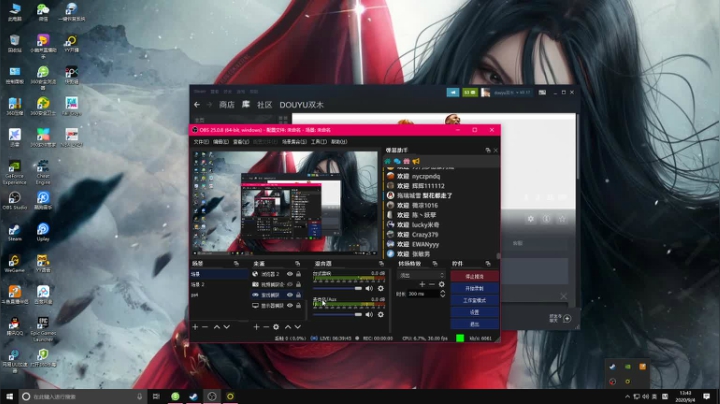This screenshot has width=720, height=404.
Task: Toggle lock on the video capture device source
Action: pos(298,285)
